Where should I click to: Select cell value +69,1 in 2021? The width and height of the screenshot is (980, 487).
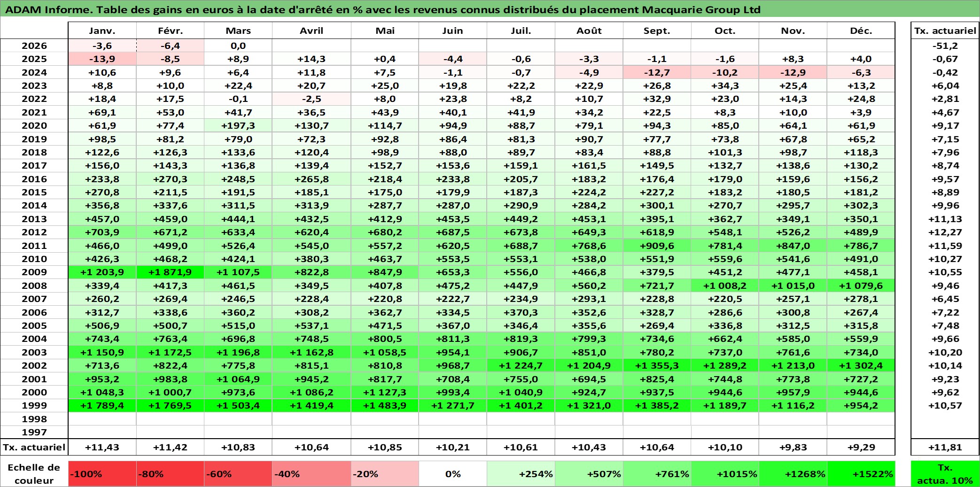(102, 112)
